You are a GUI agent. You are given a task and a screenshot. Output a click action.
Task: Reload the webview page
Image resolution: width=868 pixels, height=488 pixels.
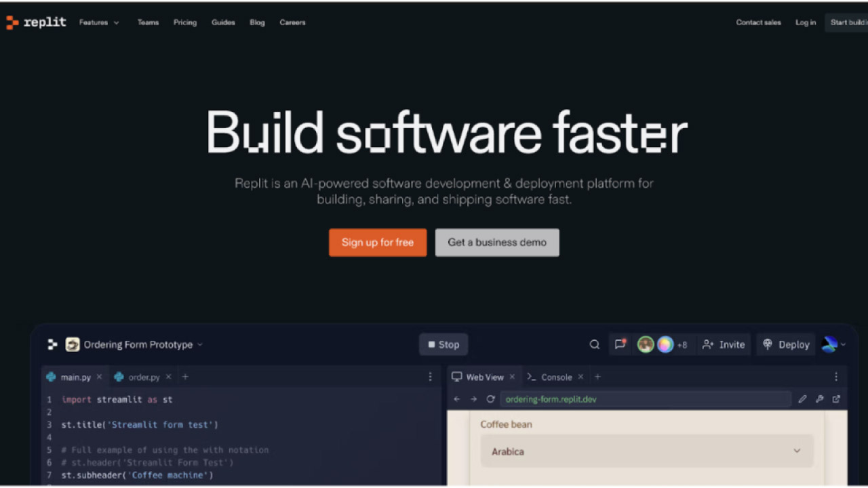490,399
